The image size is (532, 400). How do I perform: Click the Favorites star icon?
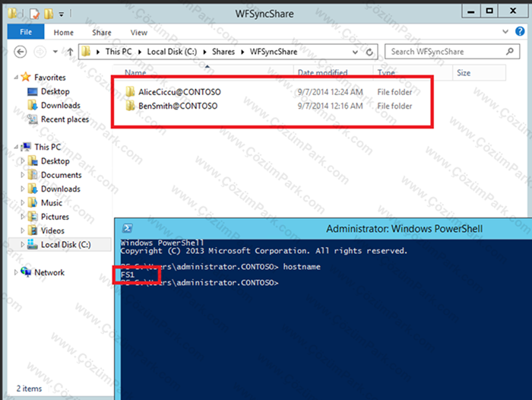coord(26,77)
